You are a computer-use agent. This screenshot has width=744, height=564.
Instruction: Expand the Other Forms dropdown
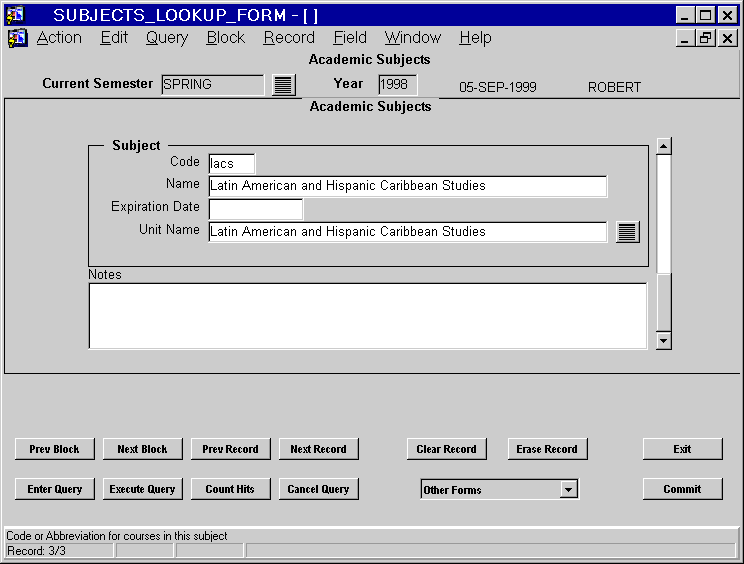tap(568, 489)
